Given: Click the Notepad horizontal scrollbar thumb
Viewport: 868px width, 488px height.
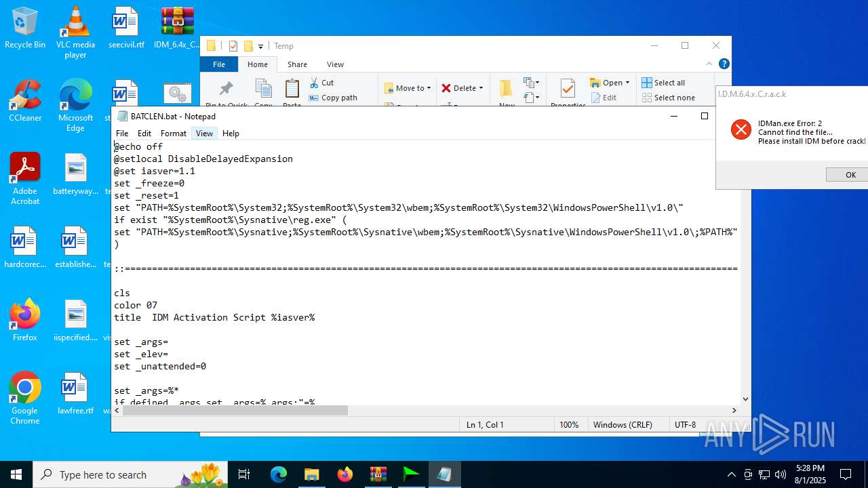Looking at the screenshot, I should tap(235, 410).
